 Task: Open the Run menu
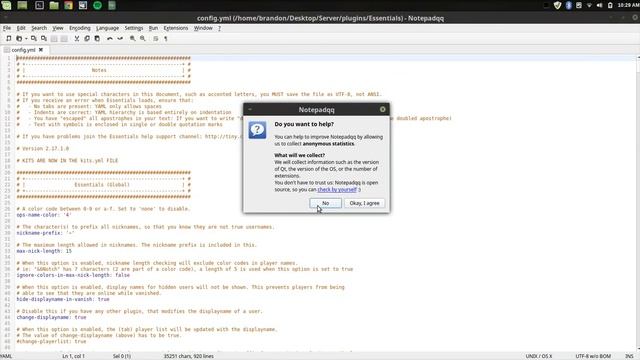point(153,28)
